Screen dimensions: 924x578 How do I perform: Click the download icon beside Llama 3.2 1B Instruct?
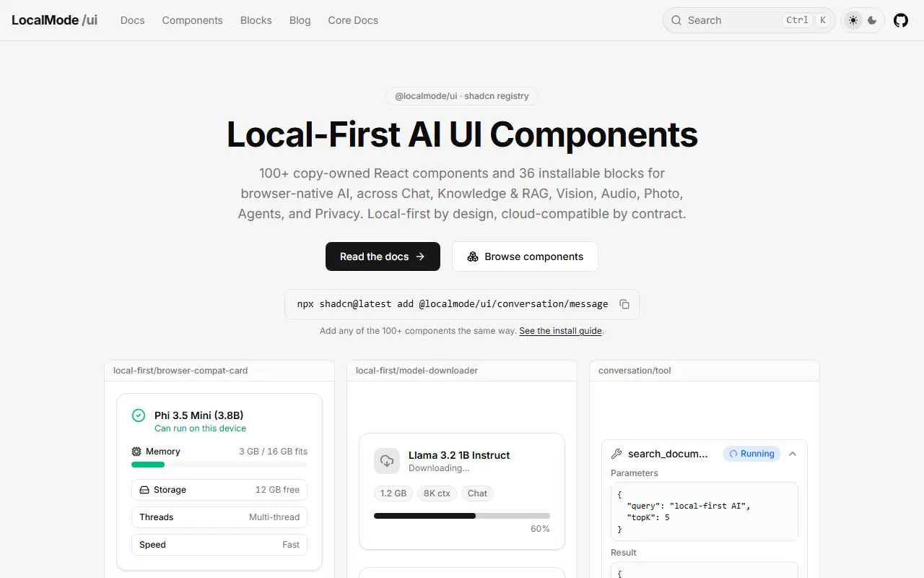[x=387, y=461]
